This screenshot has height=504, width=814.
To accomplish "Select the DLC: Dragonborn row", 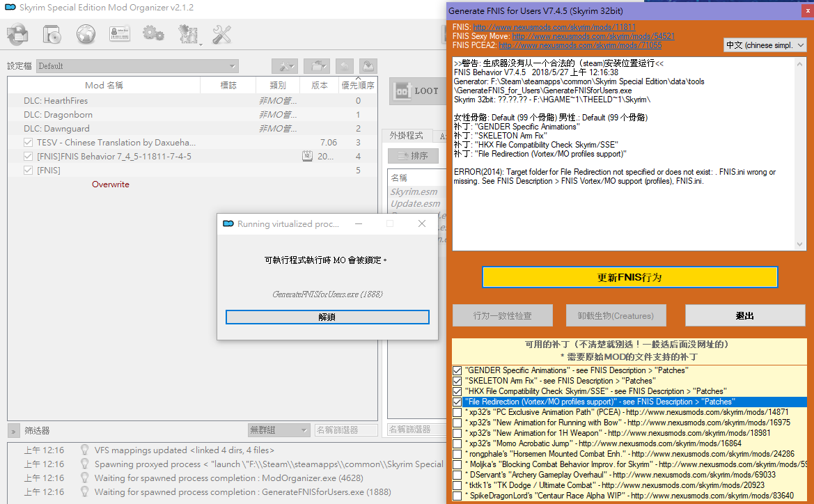I will [192, 115].
